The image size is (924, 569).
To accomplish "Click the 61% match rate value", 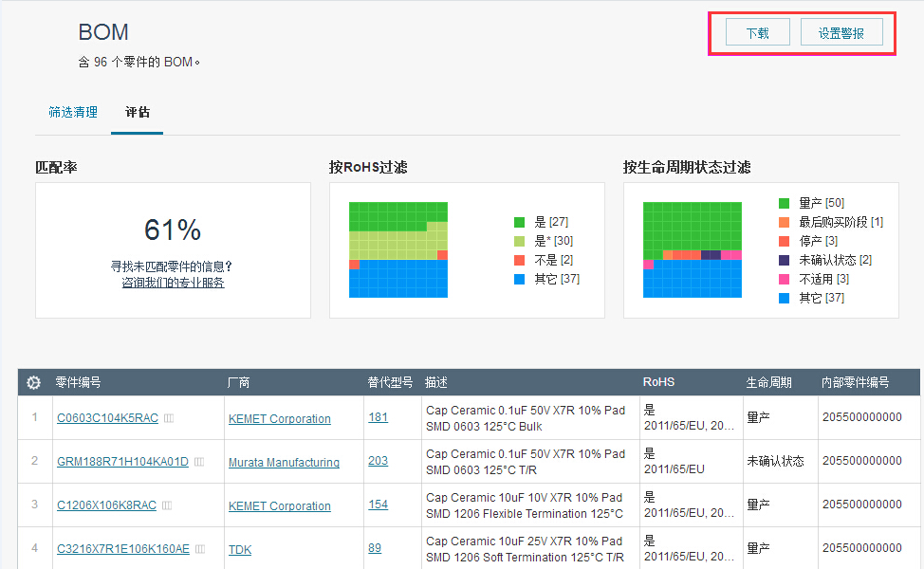I will [173, 229].
